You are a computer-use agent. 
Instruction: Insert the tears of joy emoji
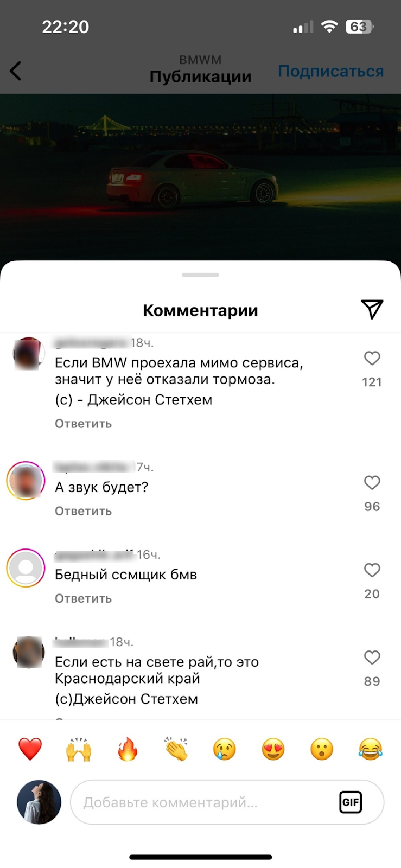(371, 749)
